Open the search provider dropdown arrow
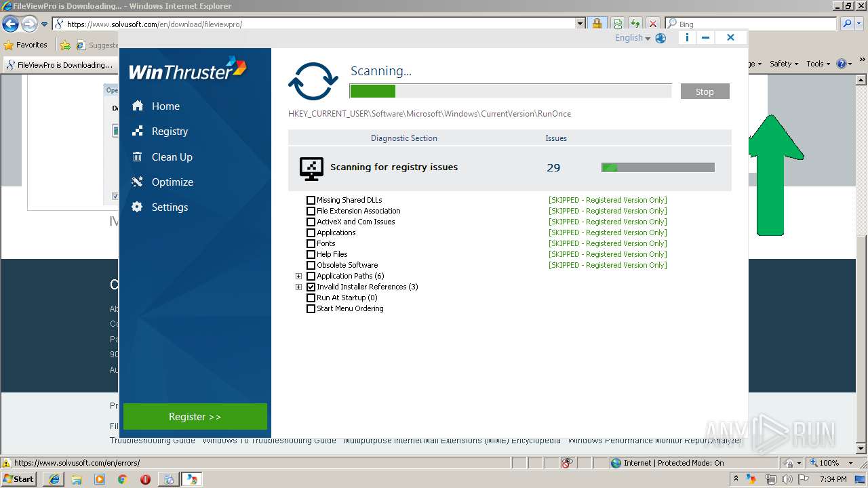The width and height of the screenshot is (868, 488). click(860, 24)
